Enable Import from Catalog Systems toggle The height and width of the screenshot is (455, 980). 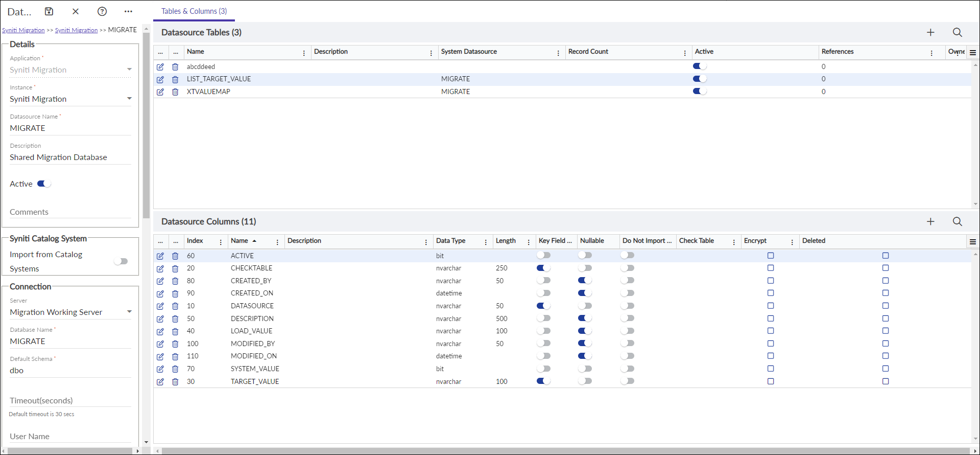[121, 261]
